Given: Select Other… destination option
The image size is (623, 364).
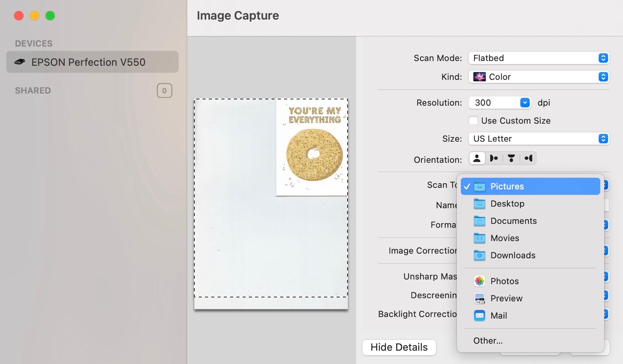Looking at the screenshot, I should tap(530, 341).
